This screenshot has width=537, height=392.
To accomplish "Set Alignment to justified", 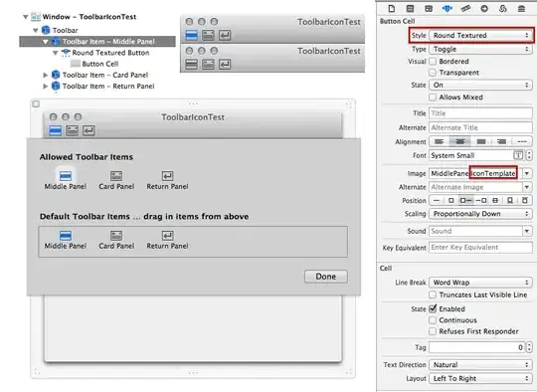I will pyautogui.click(x=481, y=141).
